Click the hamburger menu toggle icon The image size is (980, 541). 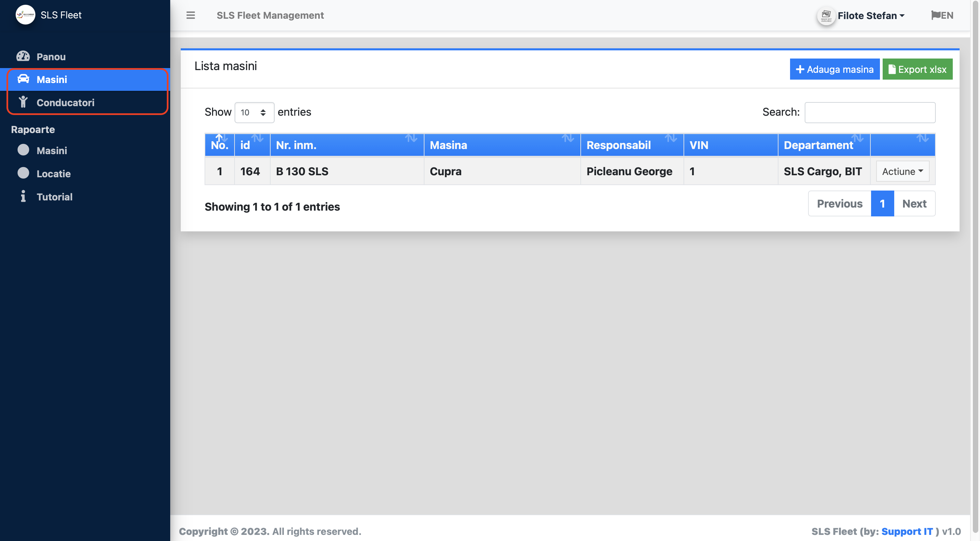coord(190,15)
